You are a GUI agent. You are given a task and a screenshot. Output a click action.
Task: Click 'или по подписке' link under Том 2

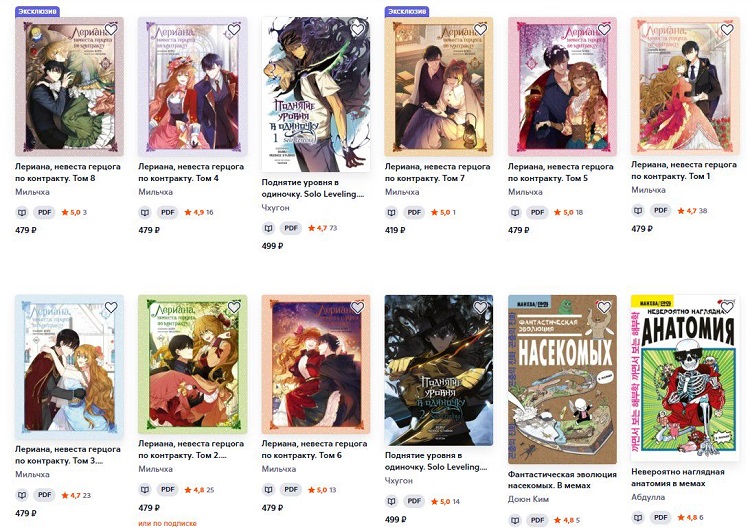[167, 523]
